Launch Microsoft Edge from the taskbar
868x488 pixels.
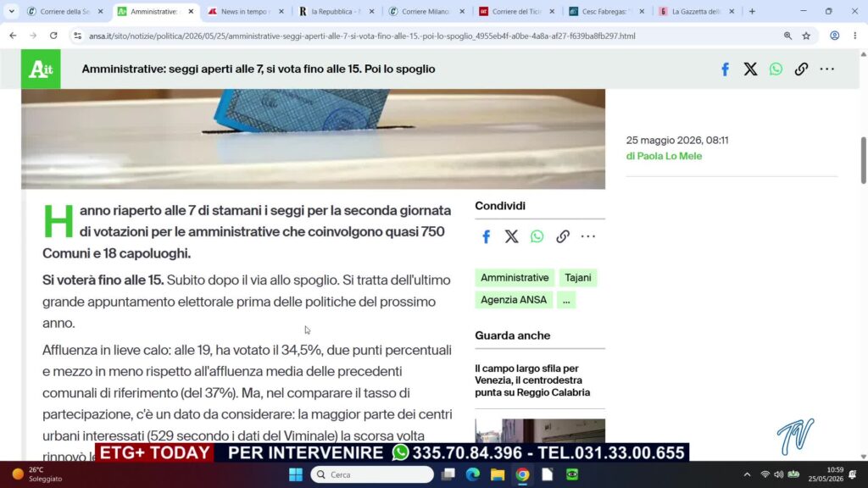(473, 474)
